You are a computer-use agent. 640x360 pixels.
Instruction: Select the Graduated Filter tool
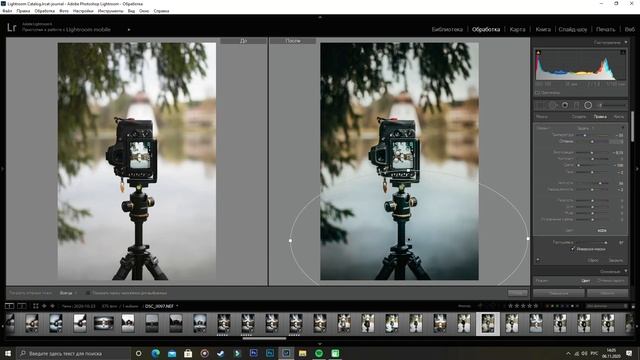[576, 105]
